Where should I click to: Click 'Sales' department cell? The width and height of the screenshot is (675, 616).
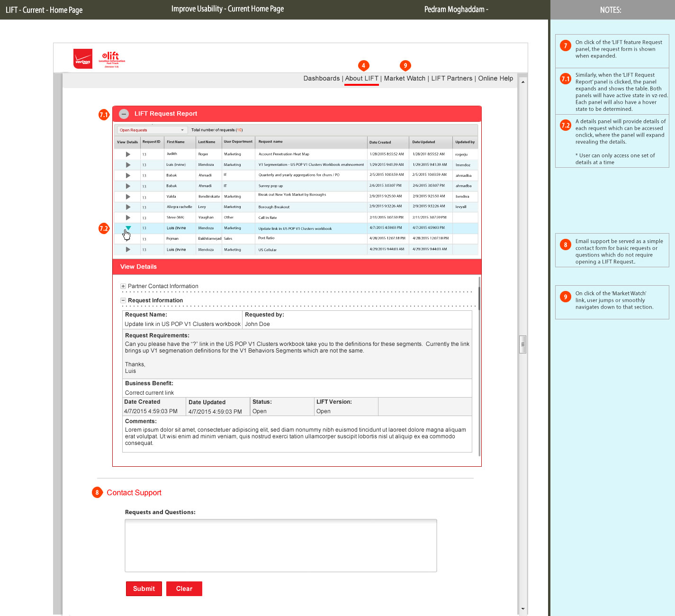pos(228,239)
